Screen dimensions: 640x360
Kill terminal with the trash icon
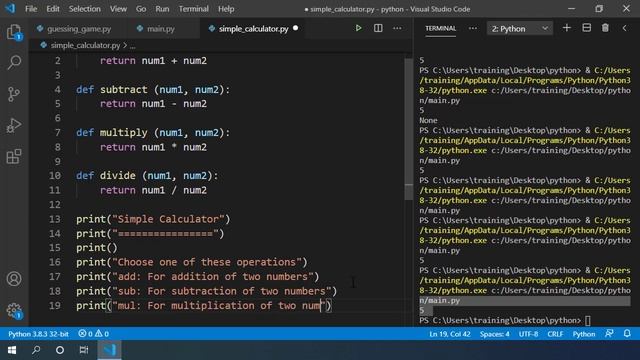tap(605, 28)
